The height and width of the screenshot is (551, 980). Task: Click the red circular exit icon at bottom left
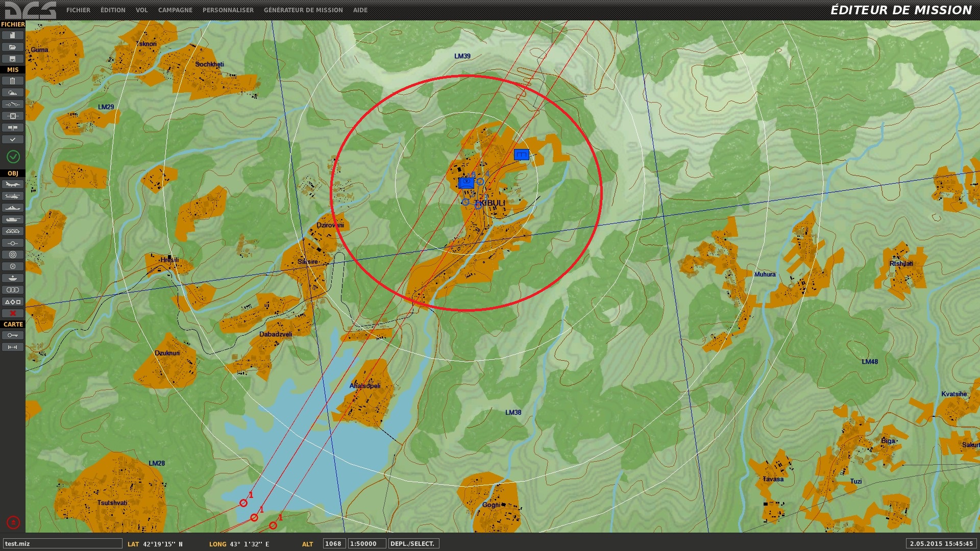coord(13,522)
